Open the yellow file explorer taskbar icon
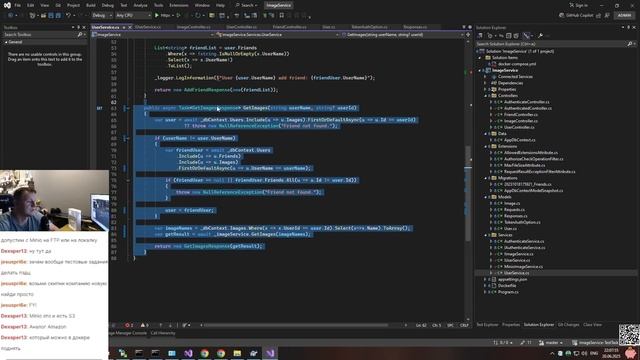Screen dimensions: 640x360 (237, 353)
